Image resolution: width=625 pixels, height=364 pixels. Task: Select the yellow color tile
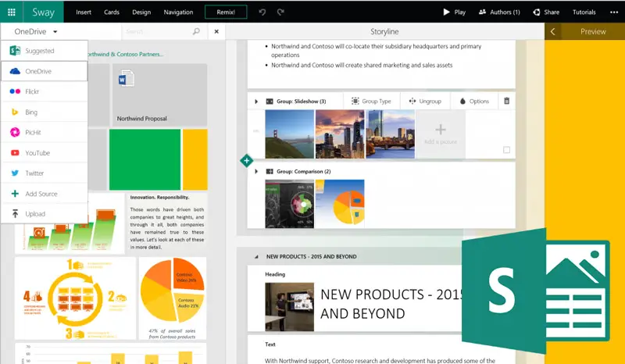[x=195, y=159]
